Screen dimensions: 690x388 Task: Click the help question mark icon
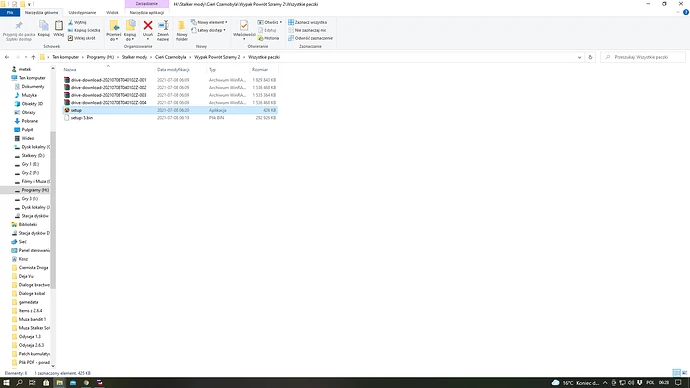(x=686, y=12)
